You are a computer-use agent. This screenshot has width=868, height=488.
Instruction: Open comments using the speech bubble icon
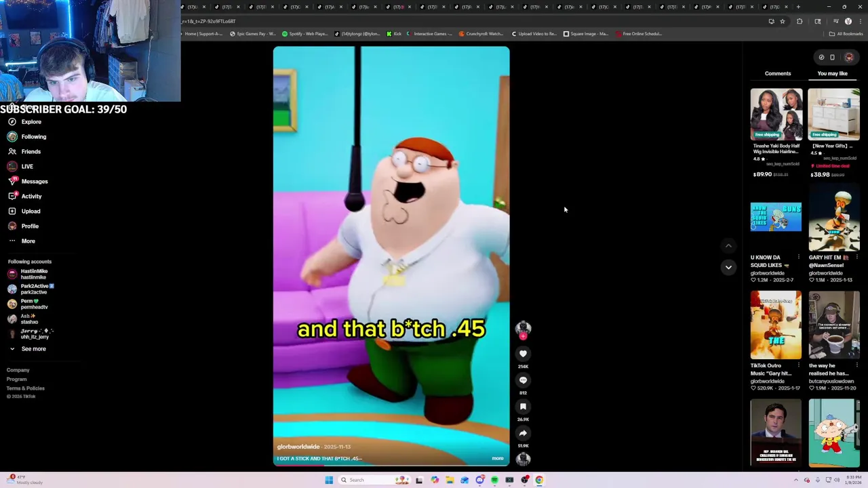coord(523,380)
